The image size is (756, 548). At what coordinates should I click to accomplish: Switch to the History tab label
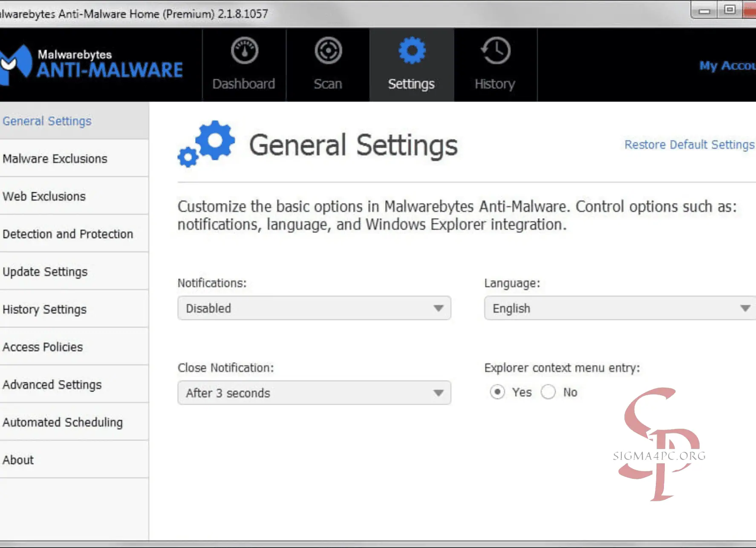tap(495, 84)
